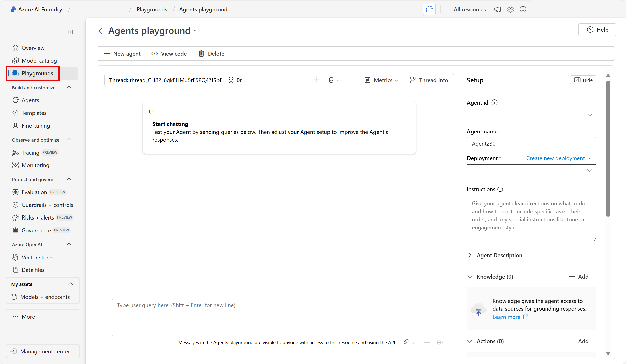
Task: Hide the Setup panel
Action: pyautogui.click(x=583, y=80)
